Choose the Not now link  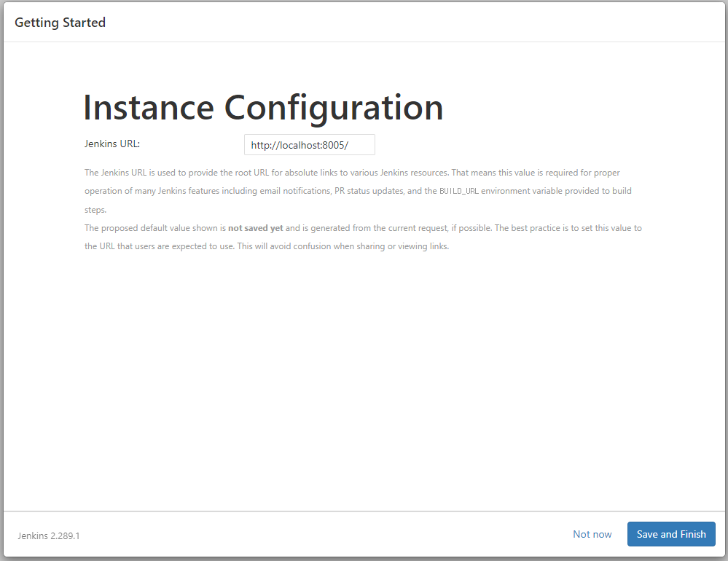592,534
